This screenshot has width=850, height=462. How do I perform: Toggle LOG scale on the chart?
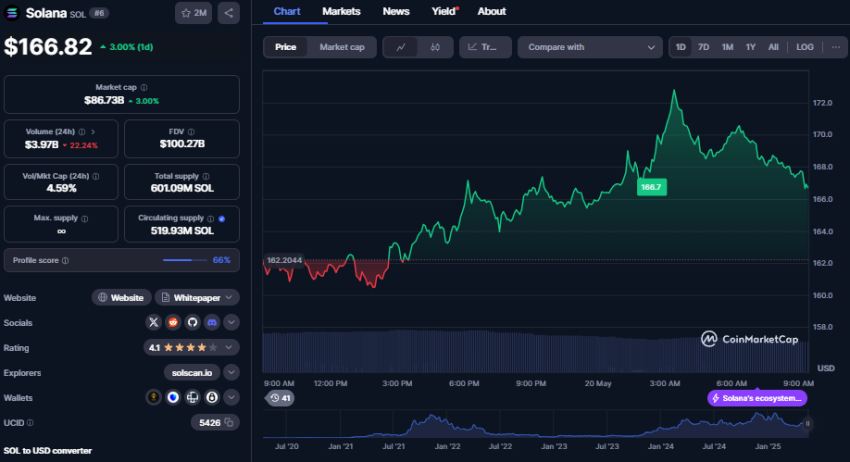point(804,47)
